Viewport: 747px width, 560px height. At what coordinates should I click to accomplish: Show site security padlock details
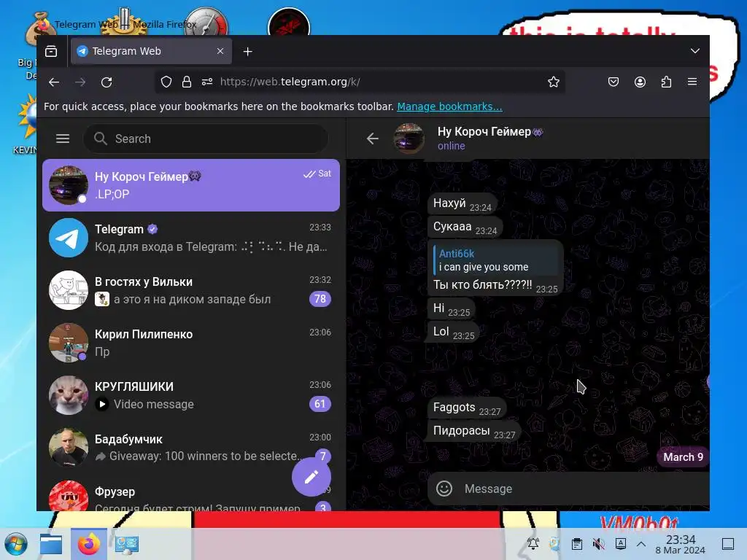tap(187, 82)
